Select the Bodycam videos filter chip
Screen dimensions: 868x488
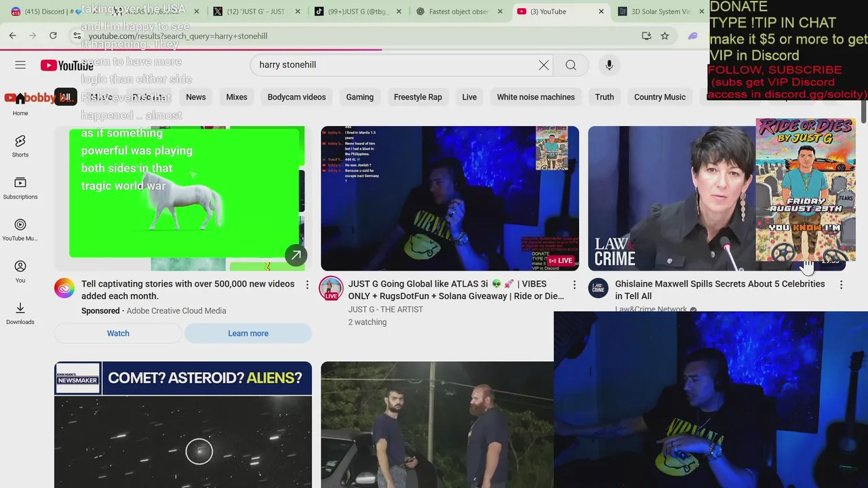click(x=296, y=97)
